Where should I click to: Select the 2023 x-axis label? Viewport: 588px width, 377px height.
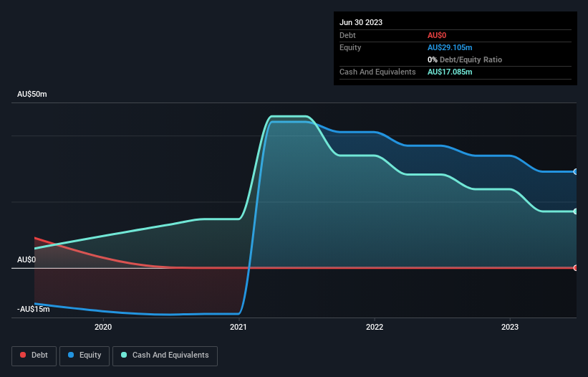(510, 327)
